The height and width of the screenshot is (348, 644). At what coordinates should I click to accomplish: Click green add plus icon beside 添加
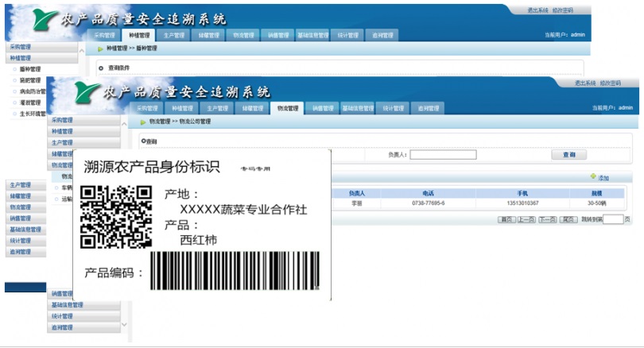coord(593,176)
